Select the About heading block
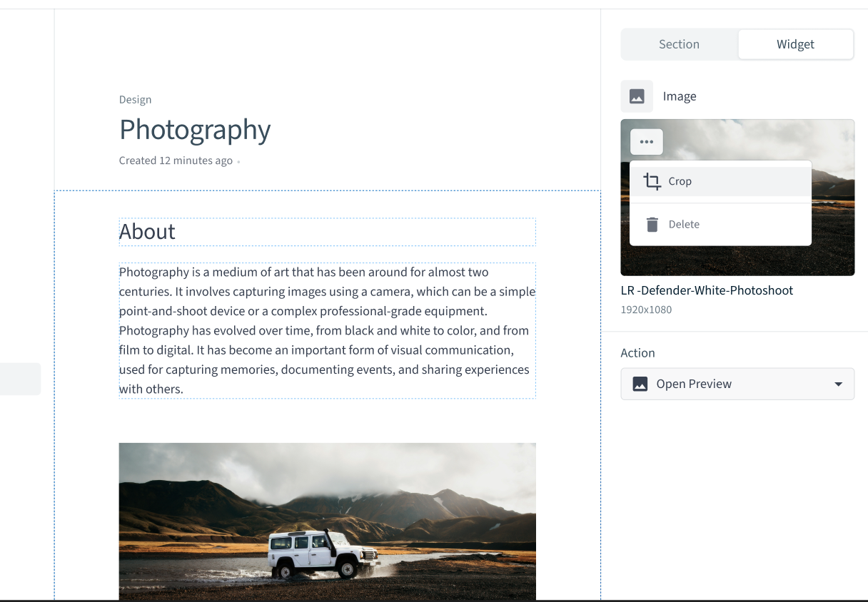Image resolution: width=868 pixels, height=602 pixels. 327,232
